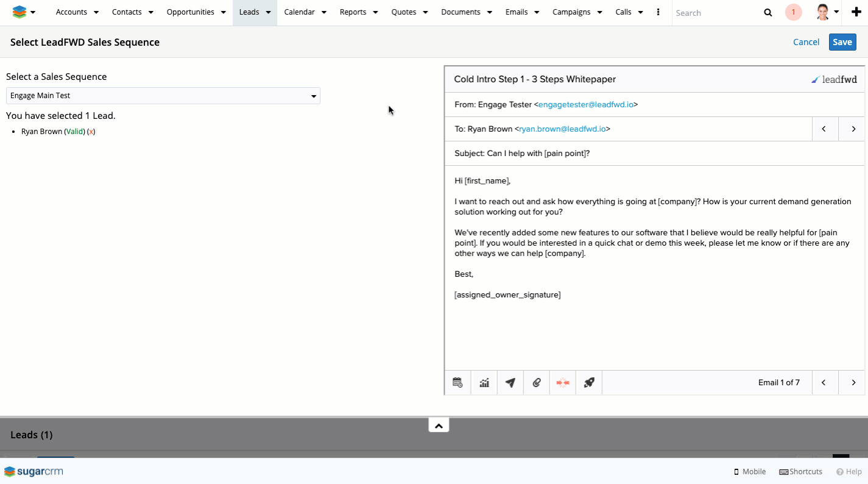868x484 pixels.
Task: Expand the Quotes dropdown arrow
Action: click(x=425, y=12)
